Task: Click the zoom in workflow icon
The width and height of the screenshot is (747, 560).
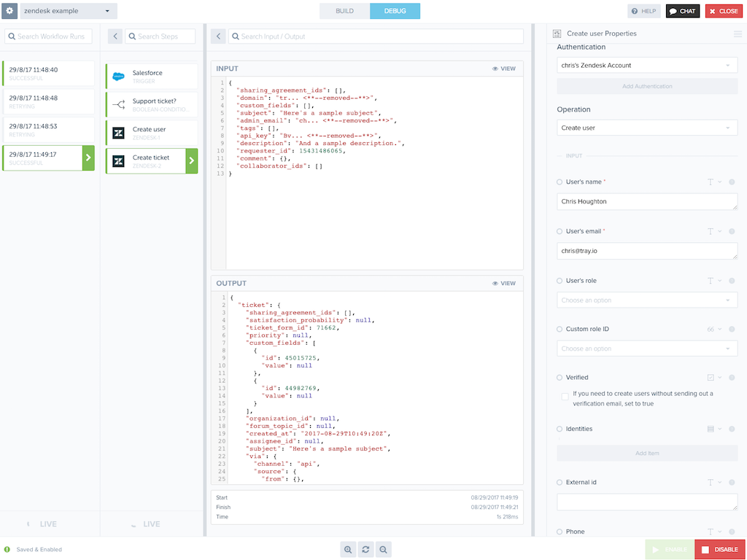Action: tap(348, 549)
